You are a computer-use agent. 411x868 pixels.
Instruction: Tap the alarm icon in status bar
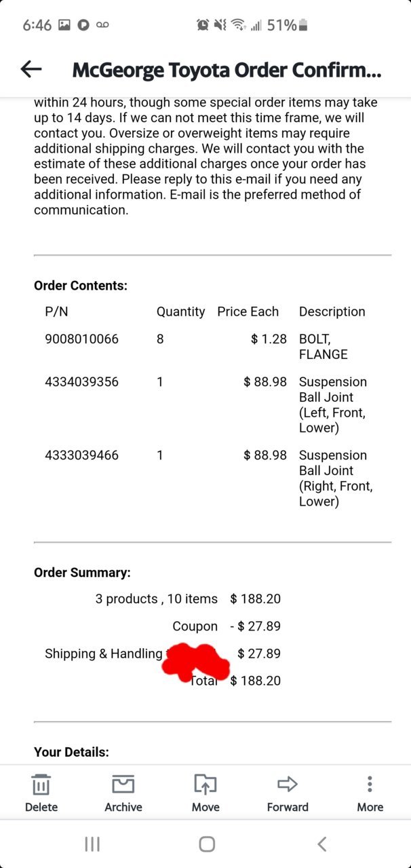click(203, 25)
